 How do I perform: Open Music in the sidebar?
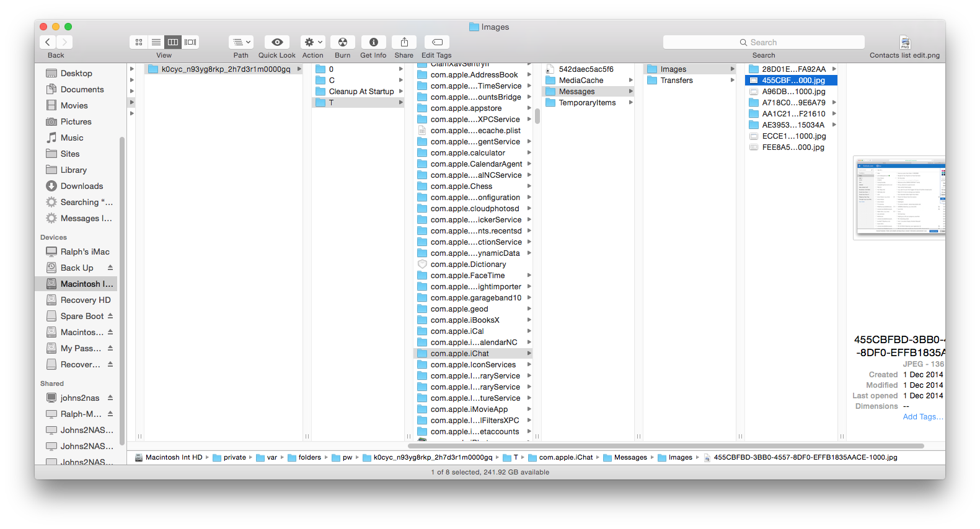coord(72,138)
